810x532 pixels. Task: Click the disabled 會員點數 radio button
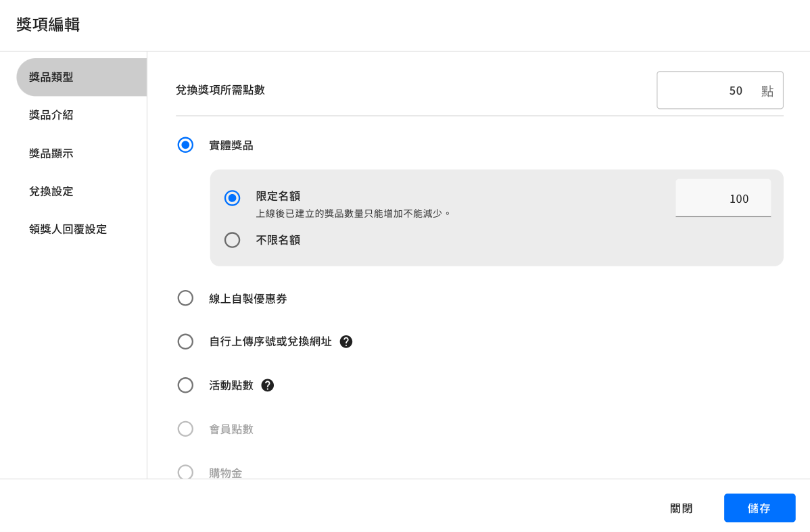[185, 429]
